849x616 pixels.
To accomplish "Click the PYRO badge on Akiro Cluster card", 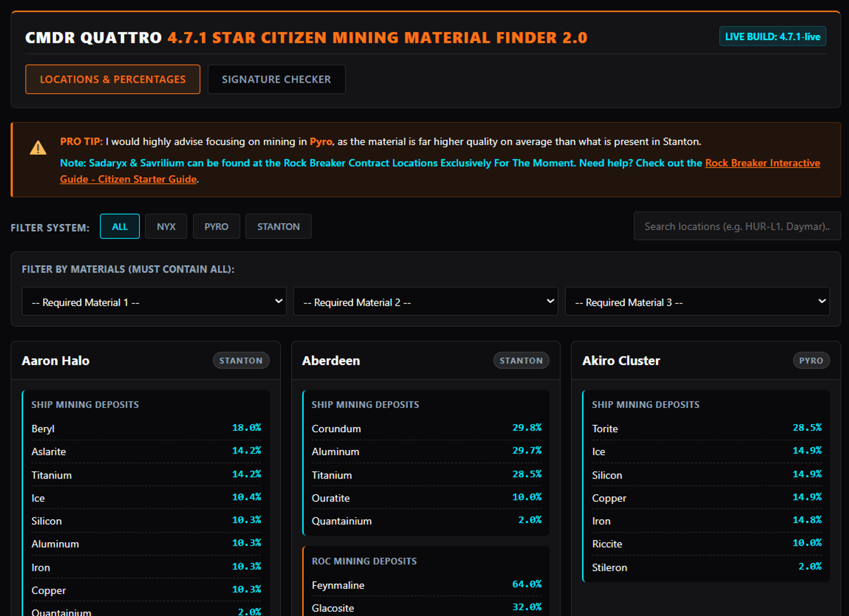I will click(x=811, y=360).
